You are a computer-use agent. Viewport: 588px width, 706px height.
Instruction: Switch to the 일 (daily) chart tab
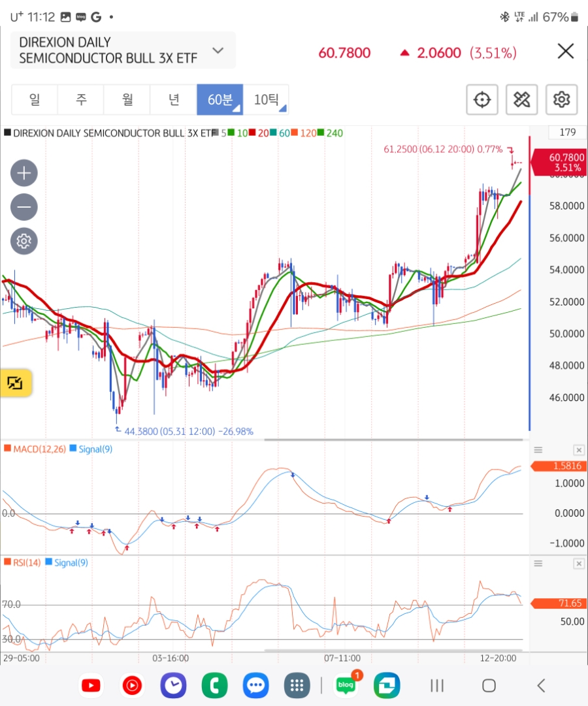point(34,99)
